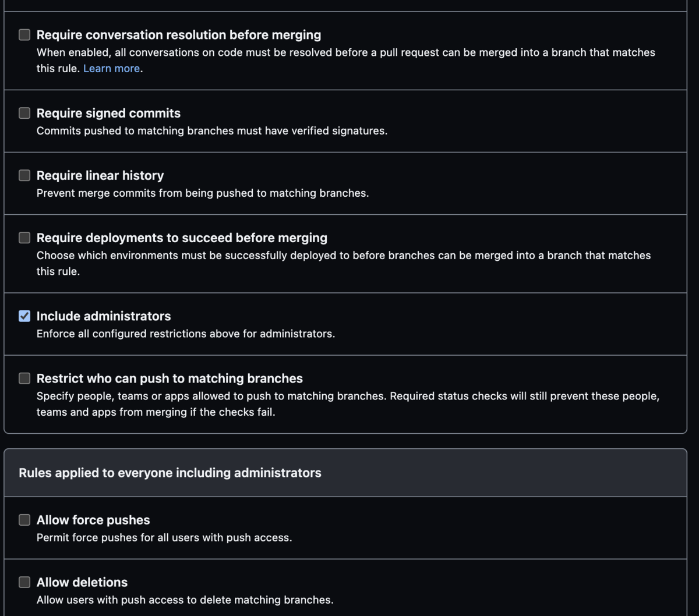The height and width of the screenshot is (616, 699).
Task: Tick the Allow deletions checkbox
Action: (x=24, y=582)
